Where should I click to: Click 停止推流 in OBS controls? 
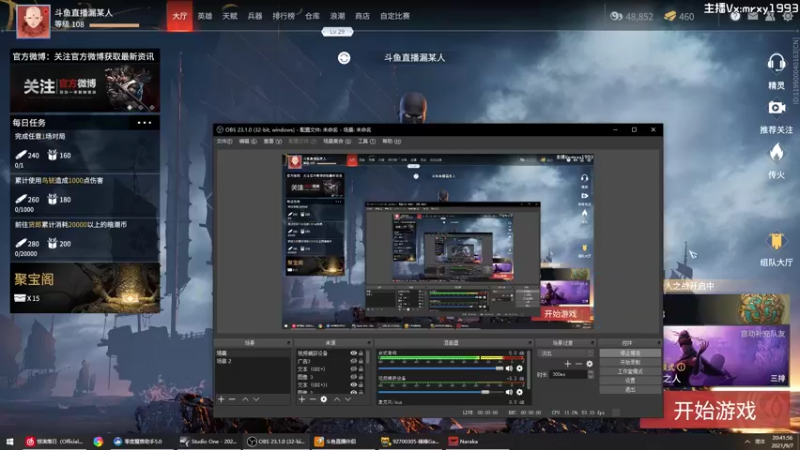pyautogui.click(x=630, y=353)
